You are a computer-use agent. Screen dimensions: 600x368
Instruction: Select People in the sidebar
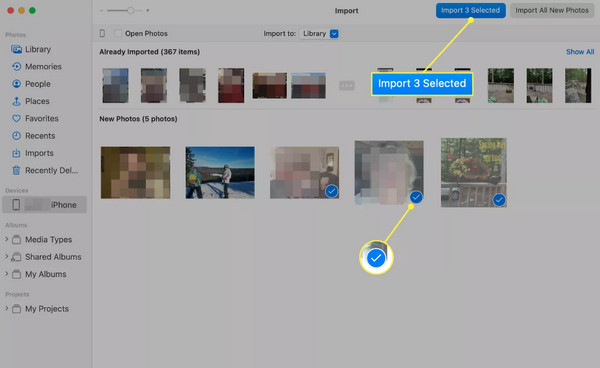tap(38, 84)
